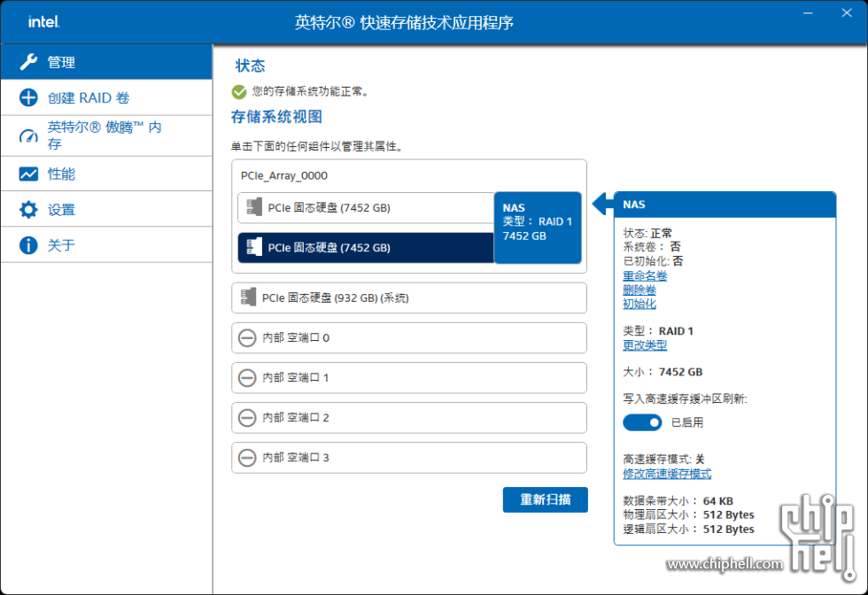The height and width of the screenshot is (595, 868).
Task: Click the gear icon beside 设置
Action: click(28, 209)
